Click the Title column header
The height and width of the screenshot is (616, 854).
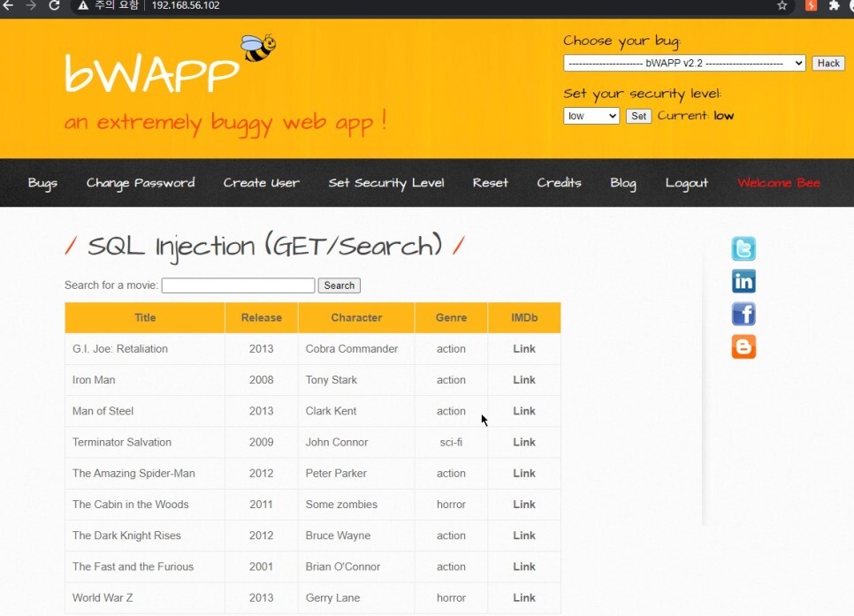pos(145,317)
